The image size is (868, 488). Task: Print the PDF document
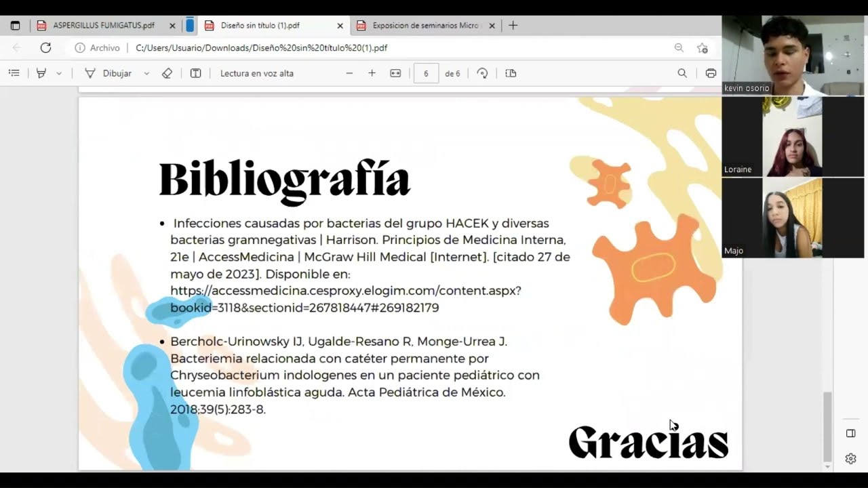point(711,73)
